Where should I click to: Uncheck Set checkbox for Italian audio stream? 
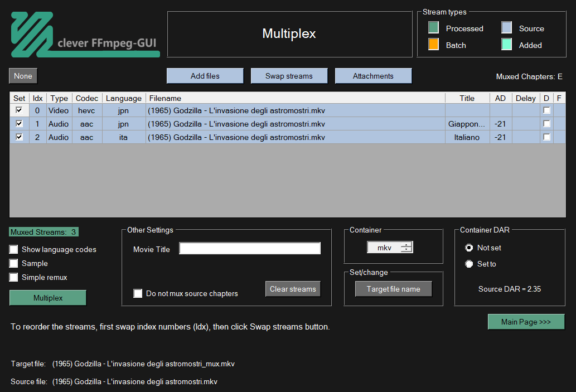(x=19, y=137)
